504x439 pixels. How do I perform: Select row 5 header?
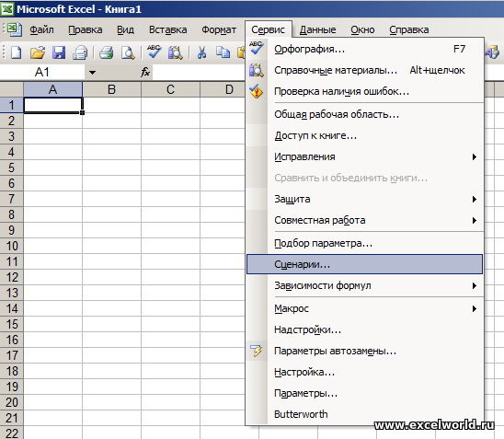tap(12, 168)
